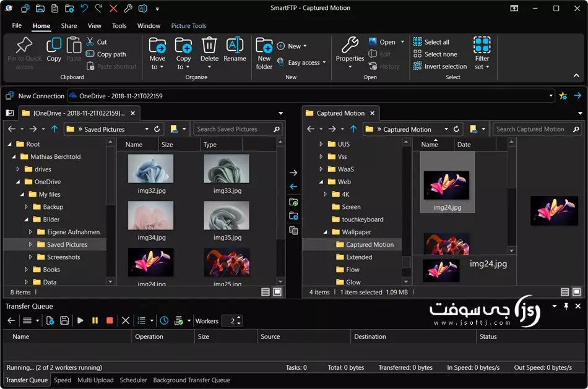This screenshot has height=389, width=588.
Task: Click the favorites star icon near address bar
Action: pos(563,96)
